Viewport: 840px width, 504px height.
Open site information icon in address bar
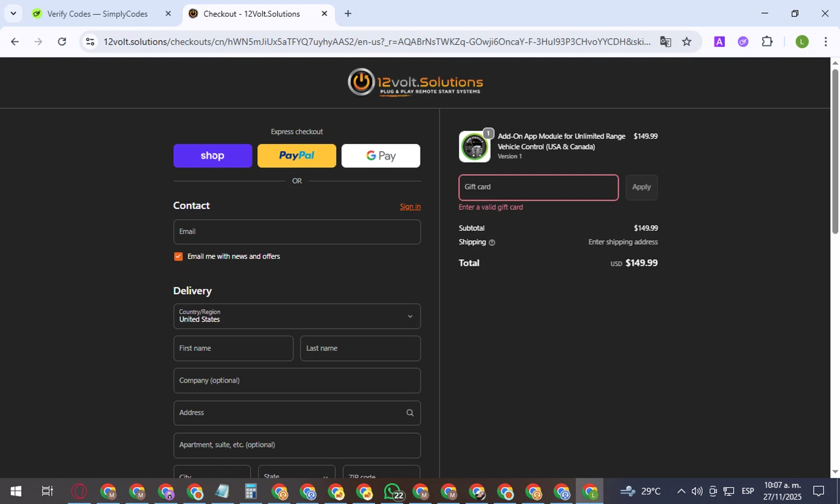coord(90,41)
